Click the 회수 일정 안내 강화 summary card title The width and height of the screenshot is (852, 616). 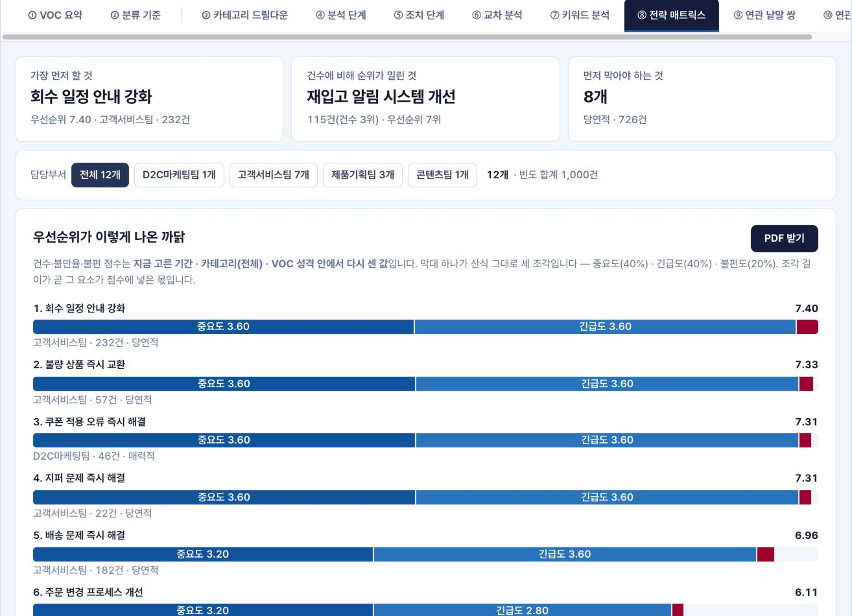pyautogui.click(x=91, y=97)
